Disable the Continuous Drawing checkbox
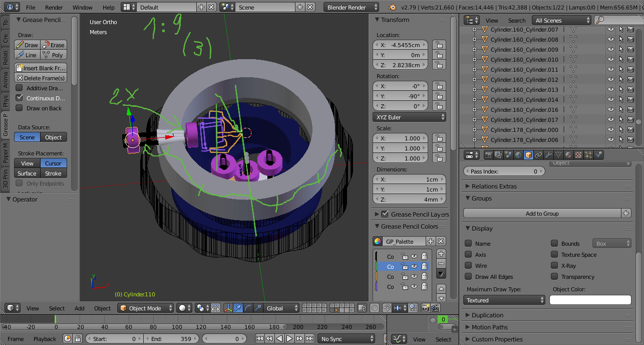644x345 pixels. click(x=20, y=98)
